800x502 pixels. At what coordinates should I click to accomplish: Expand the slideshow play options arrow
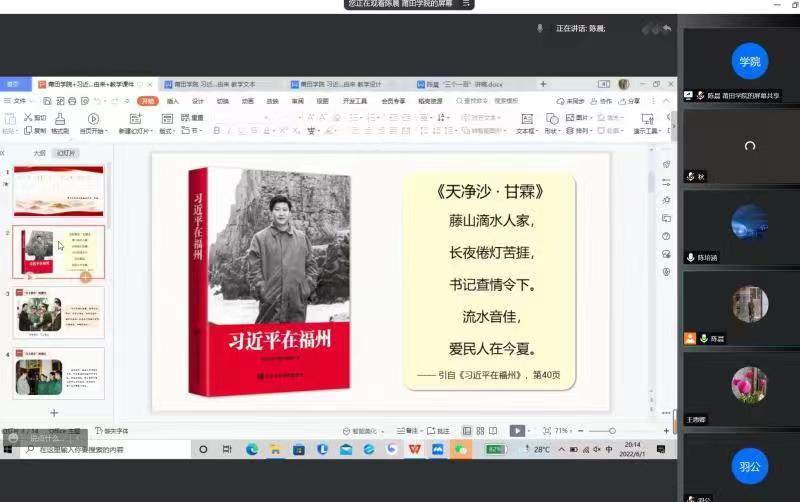529,431
